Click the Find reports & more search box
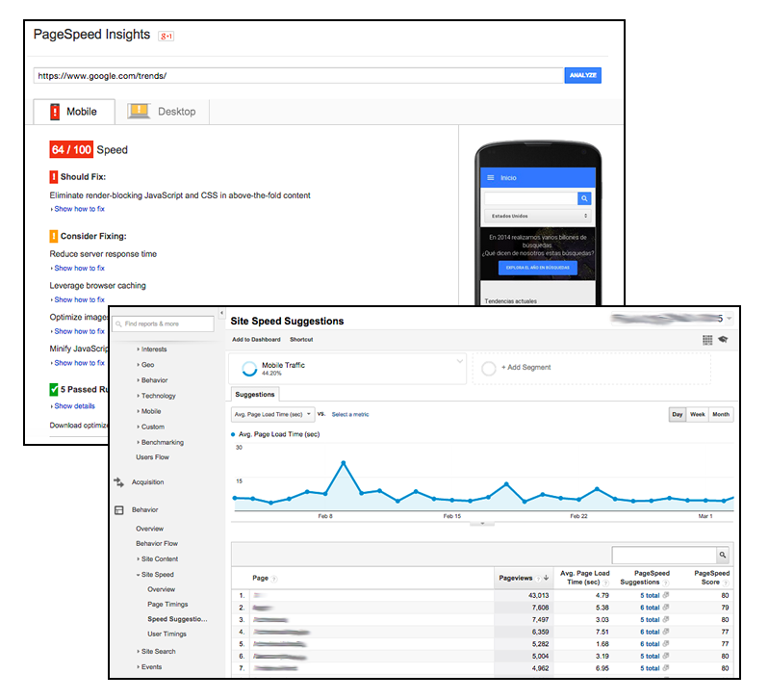Image resolution: width=769 pixels, height=700 pixels. [x=163, y=324]
